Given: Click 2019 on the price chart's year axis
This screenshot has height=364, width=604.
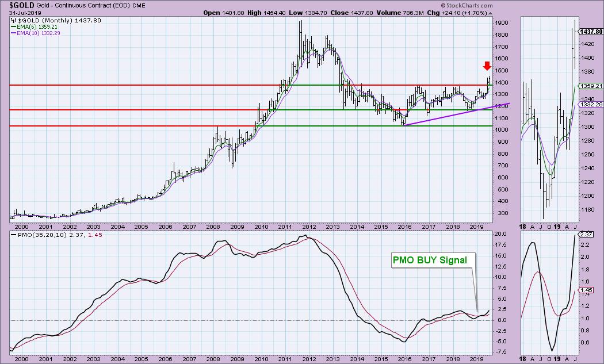Looking at the screenshot, I should [x=477, y=227].
